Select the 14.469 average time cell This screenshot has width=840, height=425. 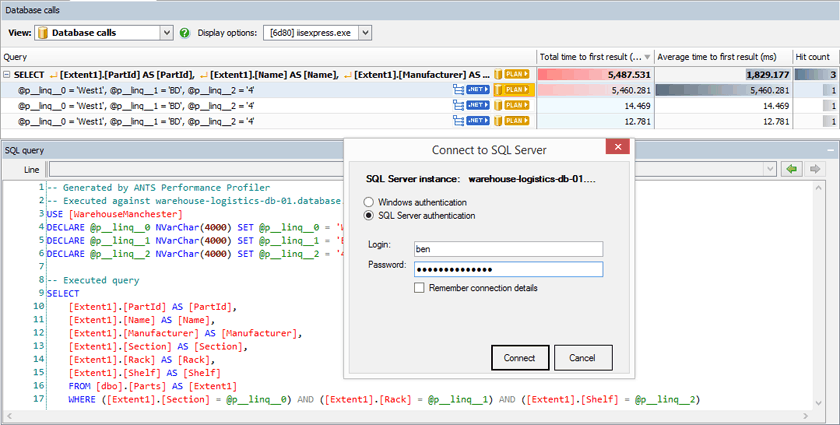724,106
